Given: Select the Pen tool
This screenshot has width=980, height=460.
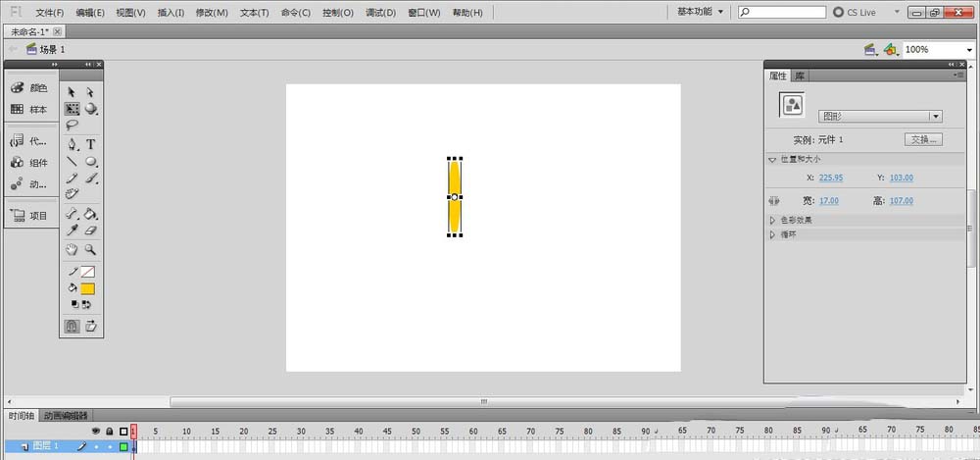Looking at the screenshot, I should [x=72, y=144].
